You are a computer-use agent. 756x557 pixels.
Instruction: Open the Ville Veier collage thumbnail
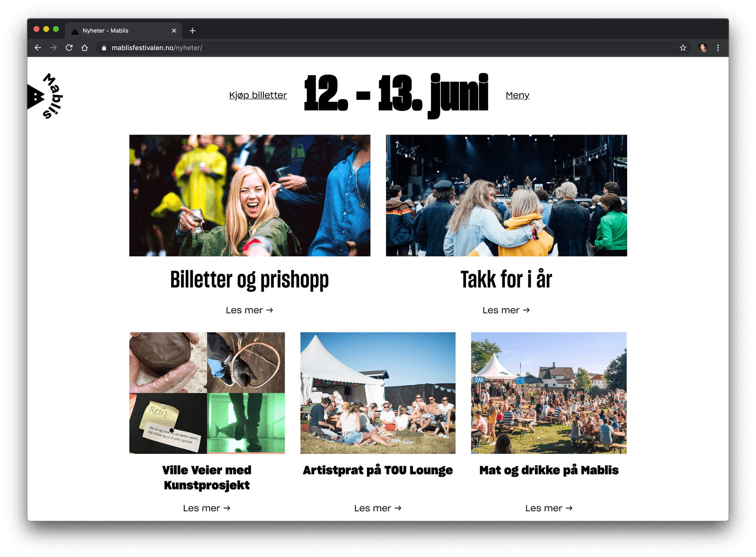[x=207, y=393]
